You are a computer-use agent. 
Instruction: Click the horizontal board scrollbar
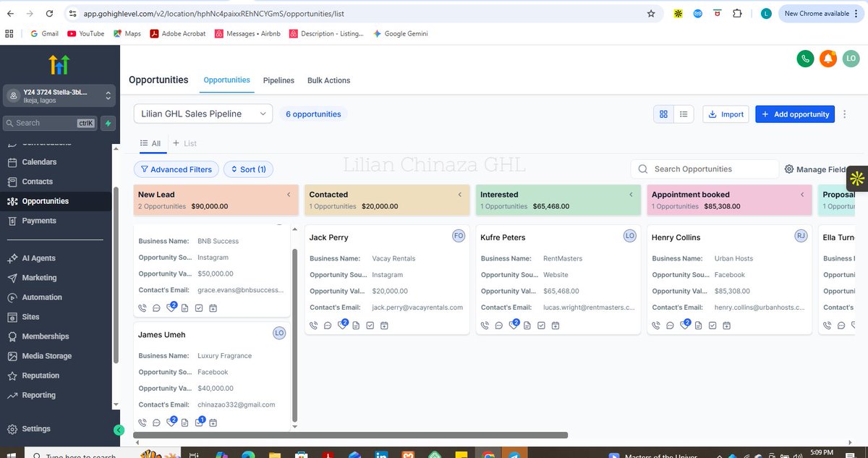pyautogui.click(x=351, y=435)
